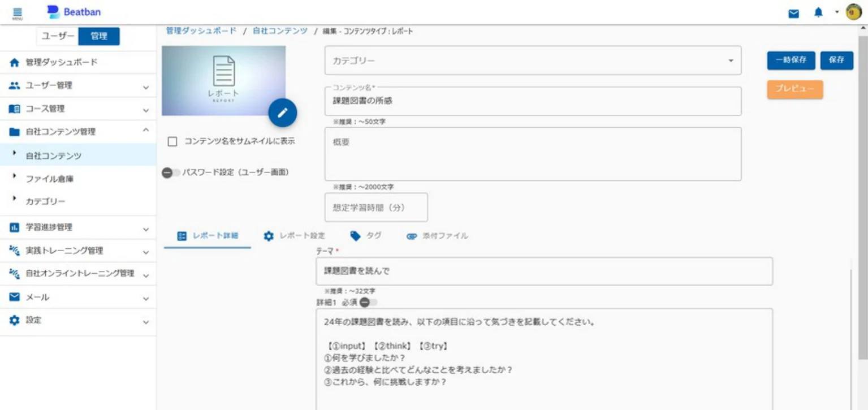Image resolution: width=868 pixels, height=410 pixels.
Task: Click the chart icon beside 学習進捗管理
Action: coord(15,227)
